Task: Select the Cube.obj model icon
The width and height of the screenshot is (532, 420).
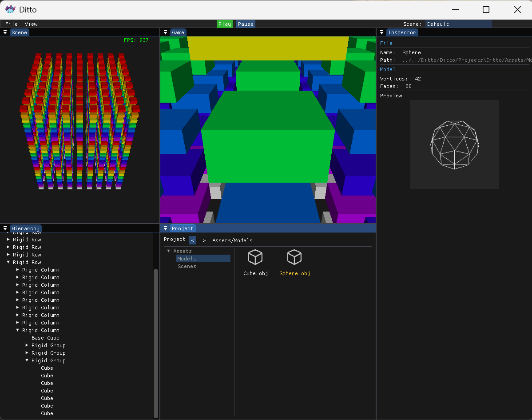Action: (255, 257)
